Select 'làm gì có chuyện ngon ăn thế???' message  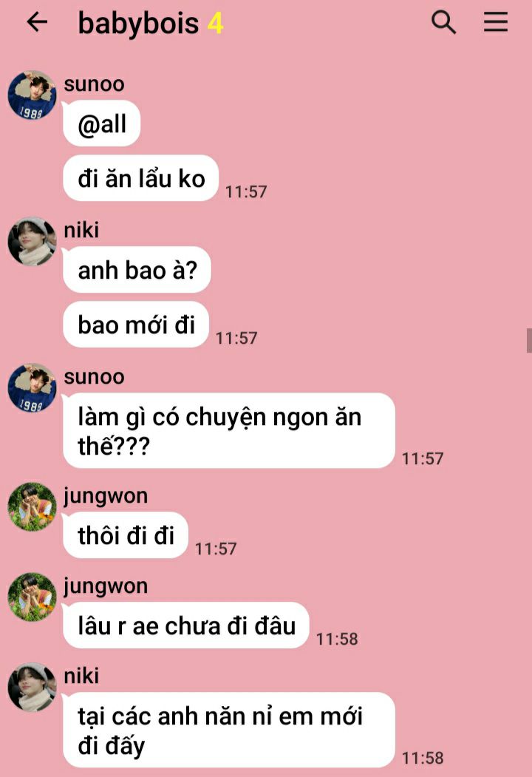229,430
